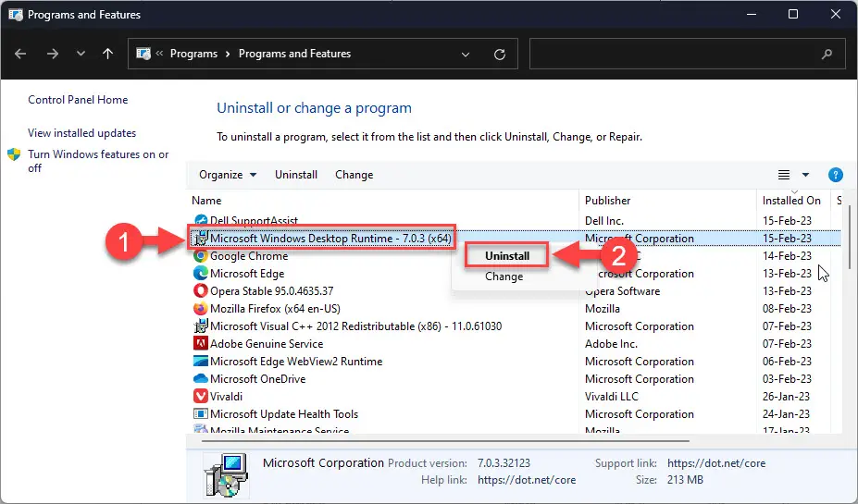Click the Vivaldi icon
The image size is (858, 504).
(x=201, y=397)
